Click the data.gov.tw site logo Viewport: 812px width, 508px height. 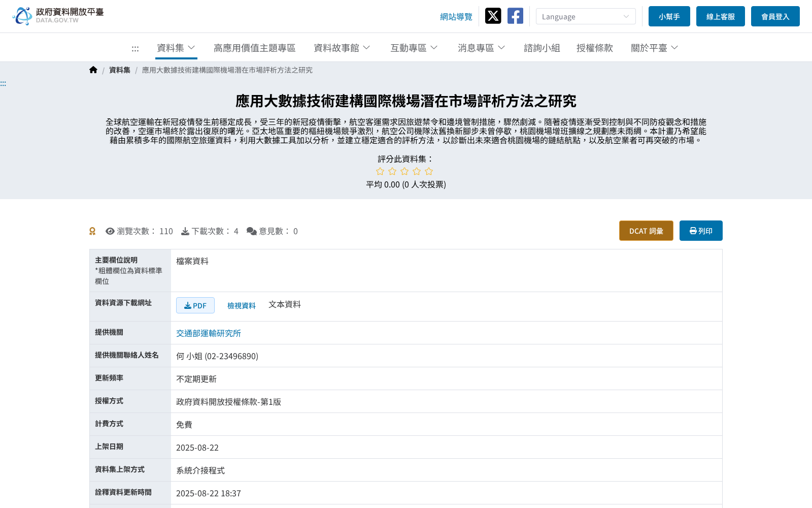(58, 16)
